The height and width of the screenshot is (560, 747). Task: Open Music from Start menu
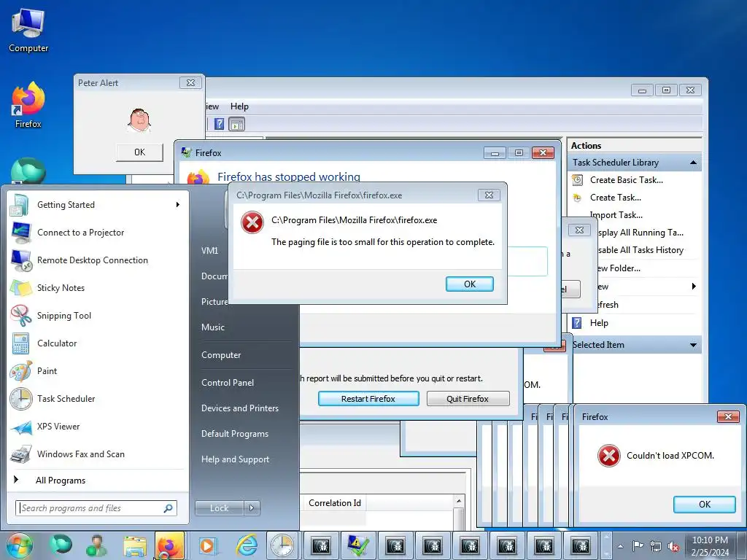coord(213,327)
